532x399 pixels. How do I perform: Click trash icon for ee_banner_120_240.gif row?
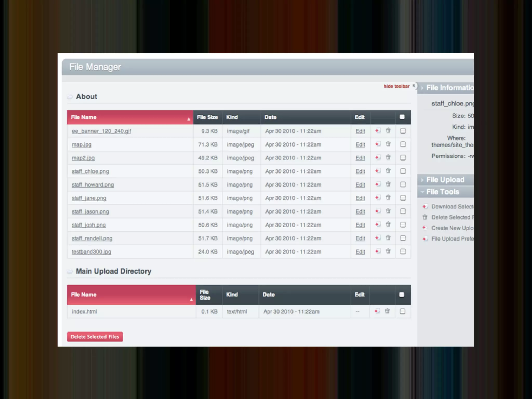tap(388, 130)
